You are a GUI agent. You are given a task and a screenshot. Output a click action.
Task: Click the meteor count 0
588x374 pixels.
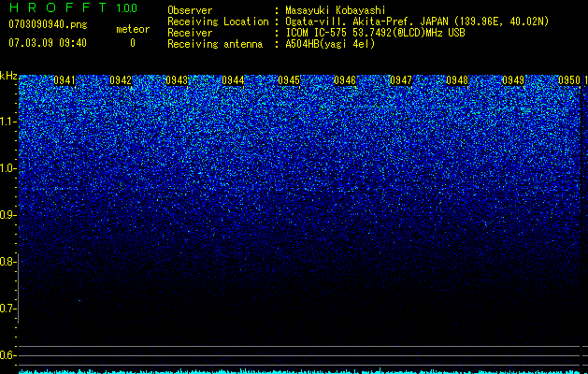[x=133, y=43]
